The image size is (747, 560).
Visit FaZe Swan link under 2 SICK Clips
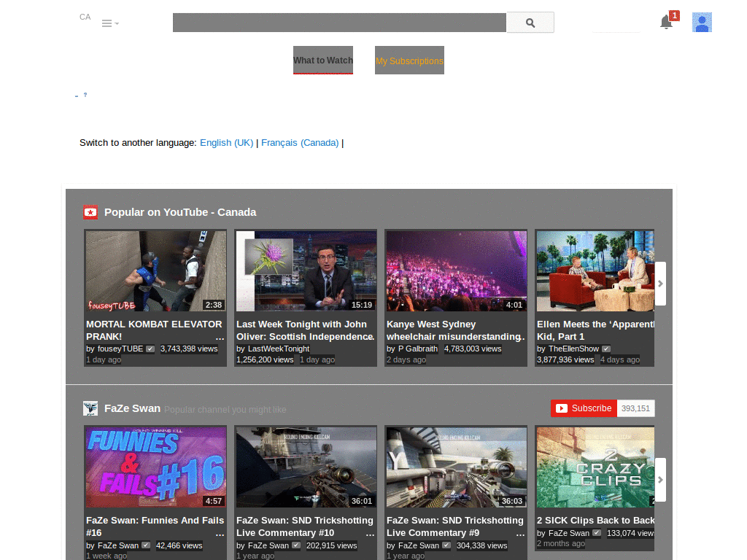point(569,533)
